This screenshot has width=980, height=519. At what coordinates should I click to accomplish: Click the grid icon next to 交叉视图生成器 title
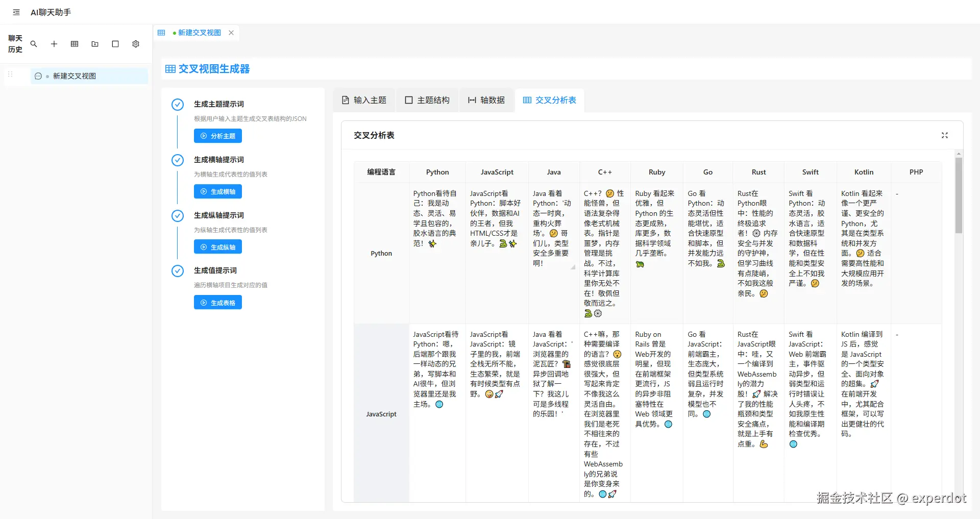[x=170, y=68]
